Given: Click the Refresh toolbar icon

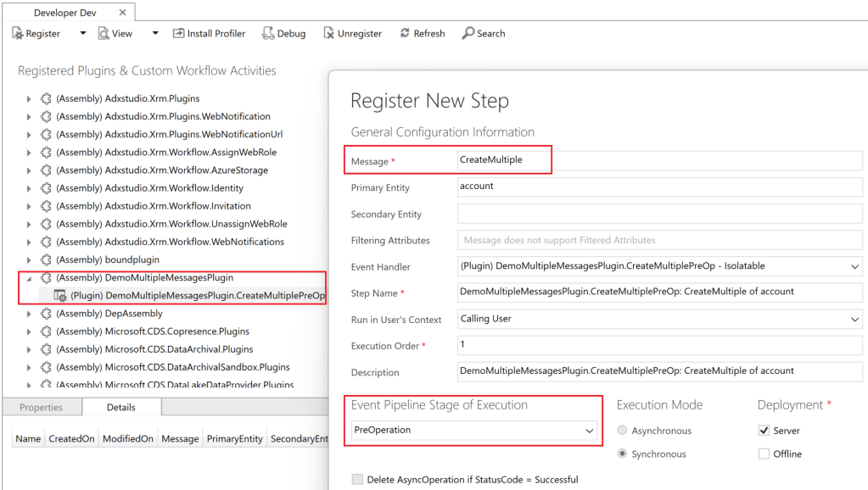Looking at the screenshot, I should click(404, 34).
